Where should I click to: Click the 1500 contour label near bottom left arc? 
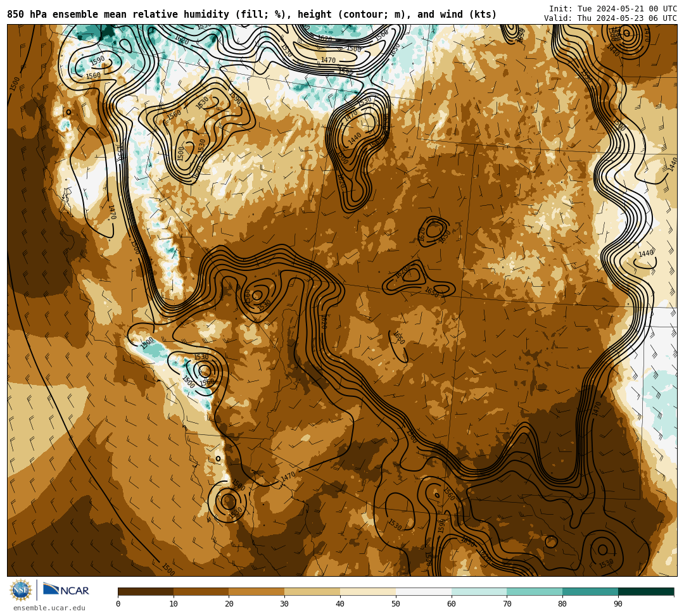click(x=168, y=569)
